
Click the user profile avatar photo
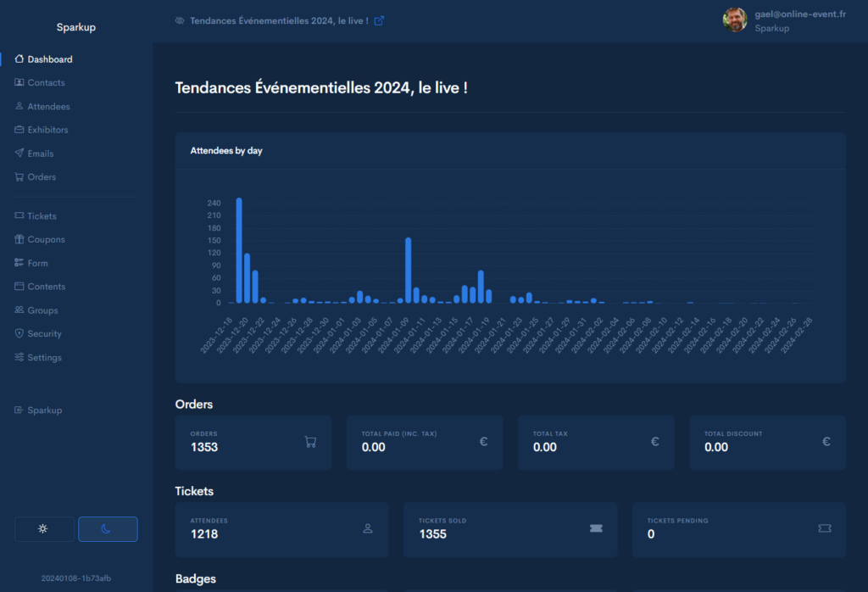(735, 20)
